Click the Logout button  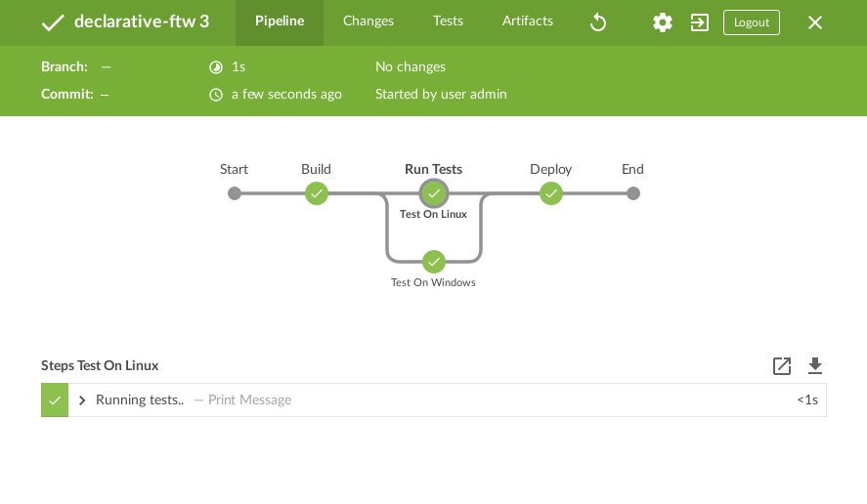752,22
